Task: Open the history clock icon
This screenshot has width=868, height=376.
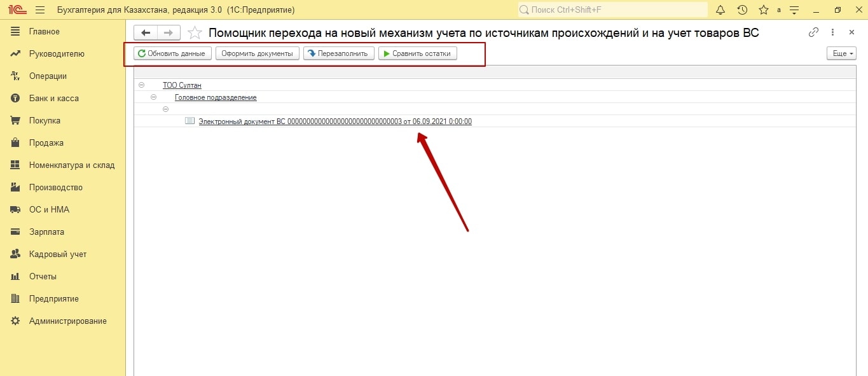Action: coord(742,10)
